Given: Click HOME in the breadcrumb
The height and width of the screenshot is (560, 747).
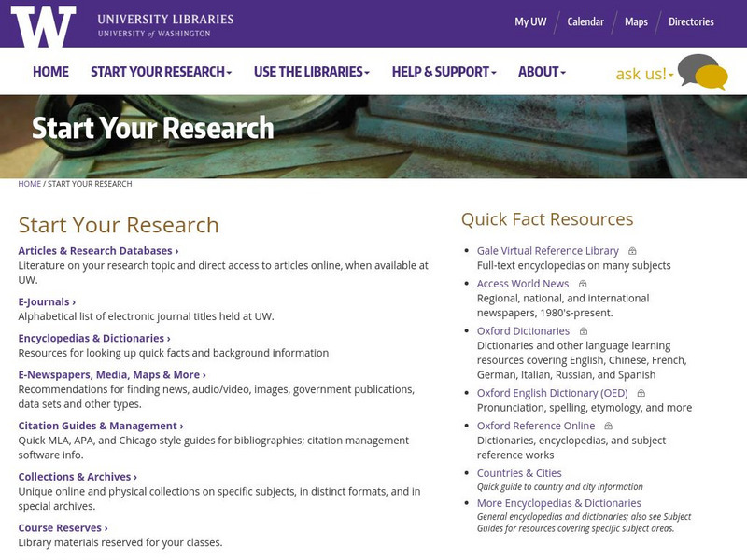Looking at the screenshot, I should (30, 184).
